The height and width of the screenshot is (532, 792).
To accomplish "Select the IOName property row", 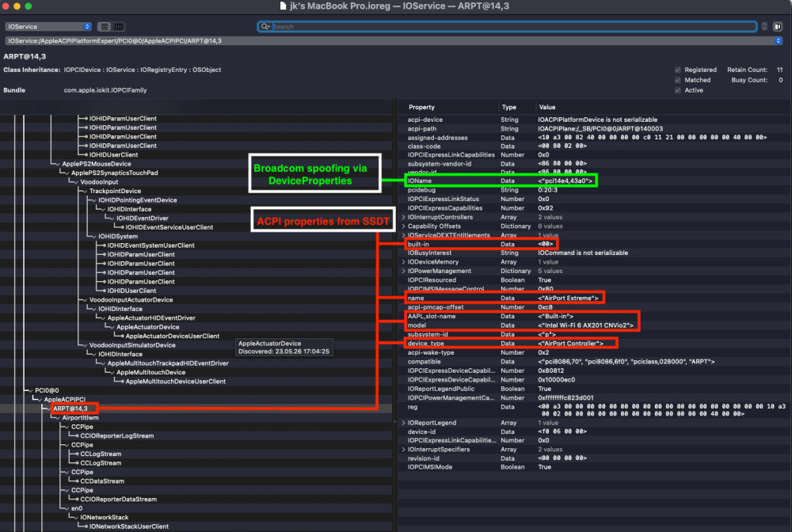I will (595, 180).
